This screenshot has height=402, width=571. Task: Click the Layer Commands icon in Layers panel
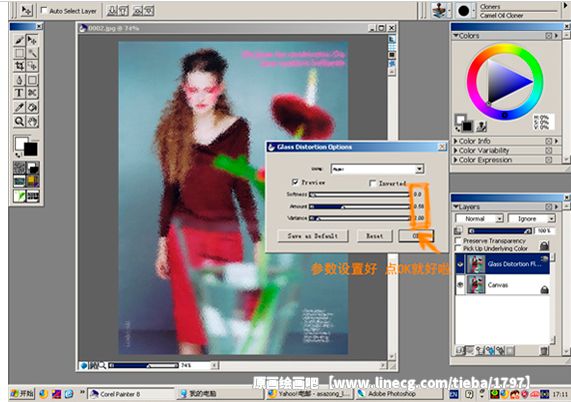point(460,351)
